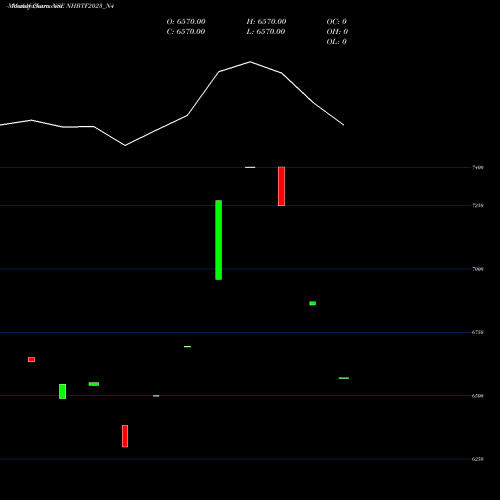500x500 pixels.
Task: Select the red candlestick below the 6500 line
Action: click(125, 436)
